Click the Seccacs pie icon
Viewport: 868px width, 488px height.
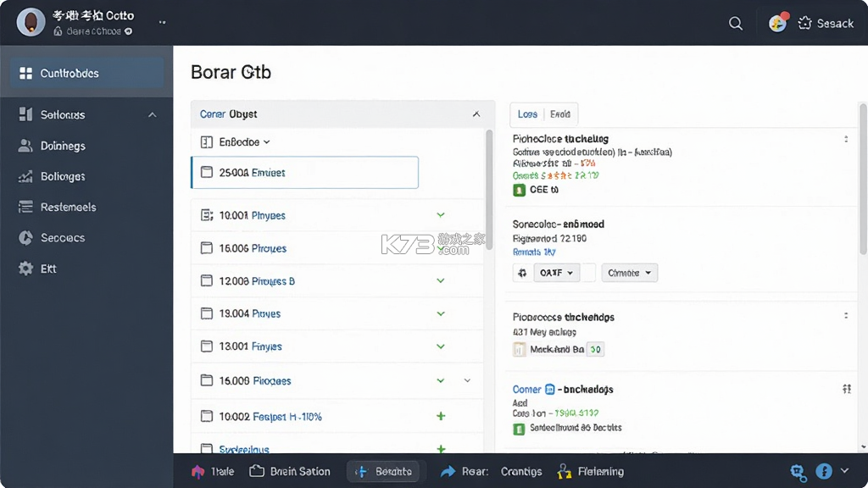point(25,238)
